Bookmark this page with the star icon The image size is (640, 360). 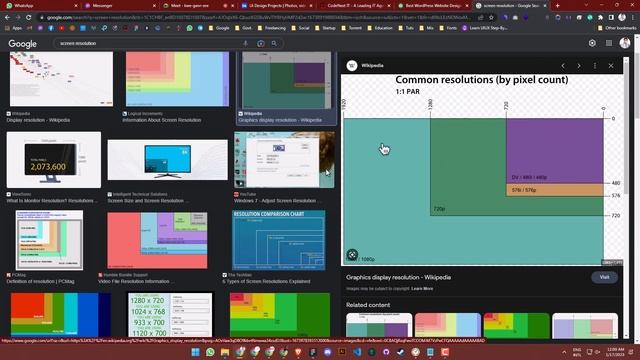coord(491,18)
